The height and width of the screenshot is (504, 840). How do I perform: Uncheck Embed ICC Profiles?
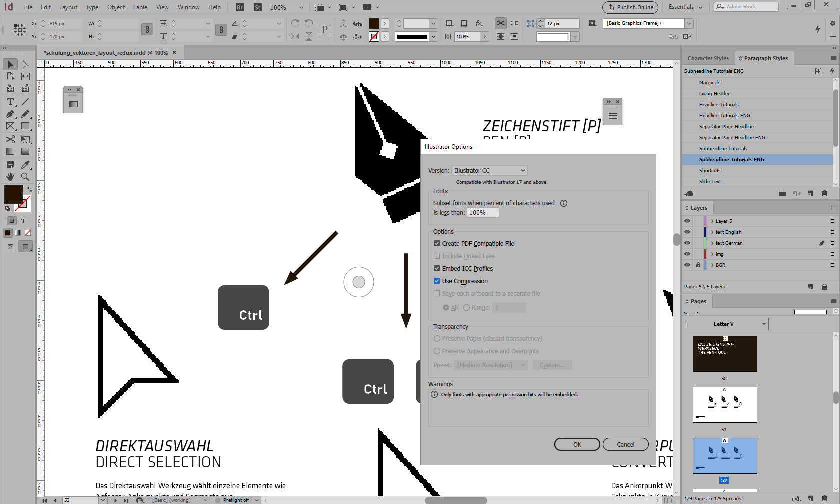[x=437, y=269]
